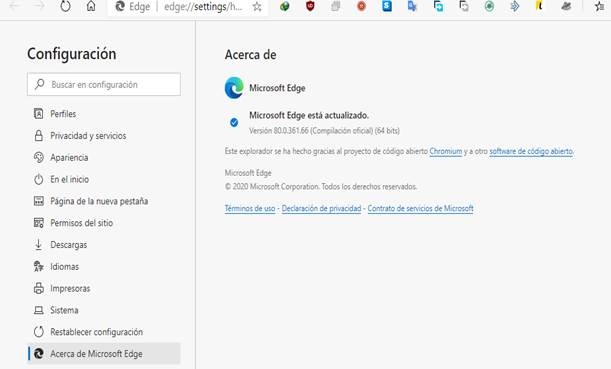Image resolution: width=611 pixels, height=369 pixels.
Task: Click the browser refresh icon
Action: tap(65, 6)
